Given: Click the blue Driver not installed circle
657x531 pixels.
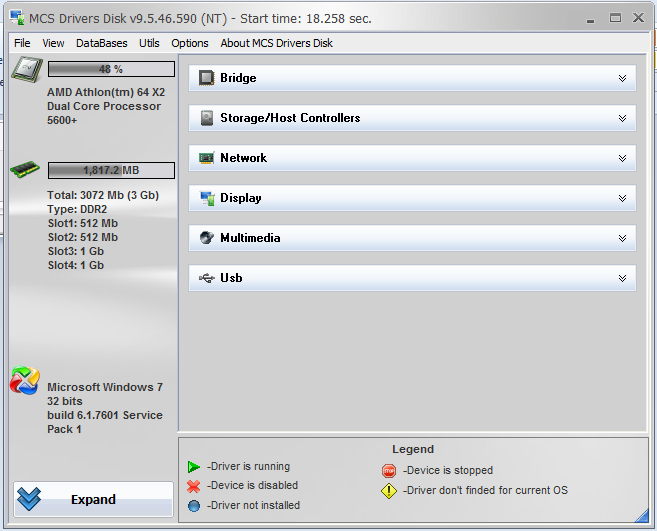Looking at the screenshot, I should click(194, 506).
